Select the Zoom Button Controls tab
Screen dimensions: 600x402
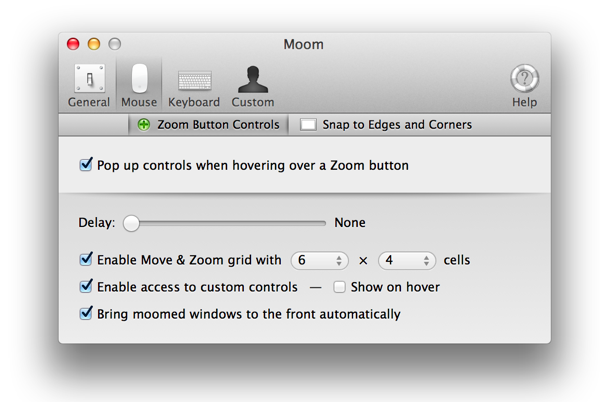click(209, 125)
